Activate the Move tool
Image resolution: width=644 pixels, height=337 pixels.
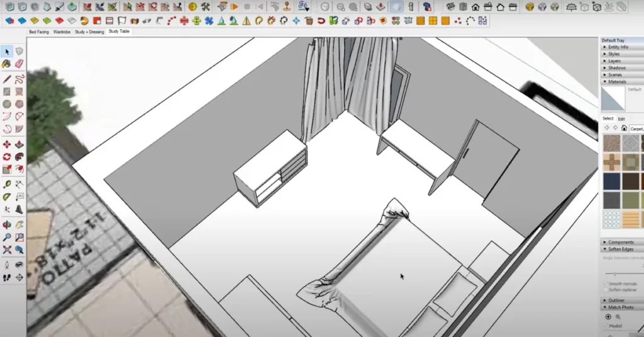(6, 145)
